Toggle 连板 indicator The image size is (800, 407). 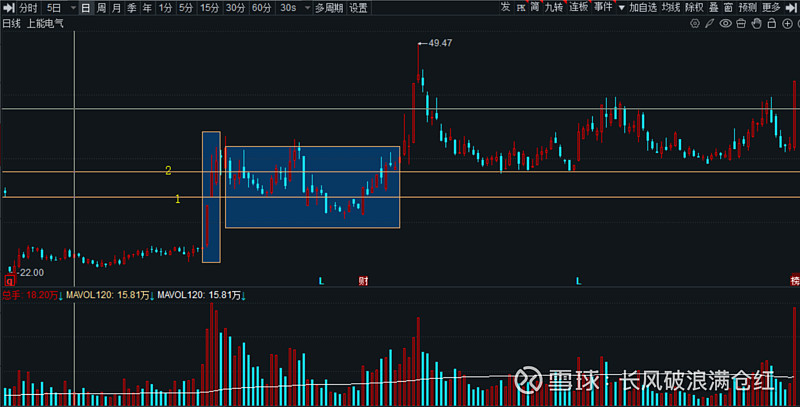(x=579, y=7)
